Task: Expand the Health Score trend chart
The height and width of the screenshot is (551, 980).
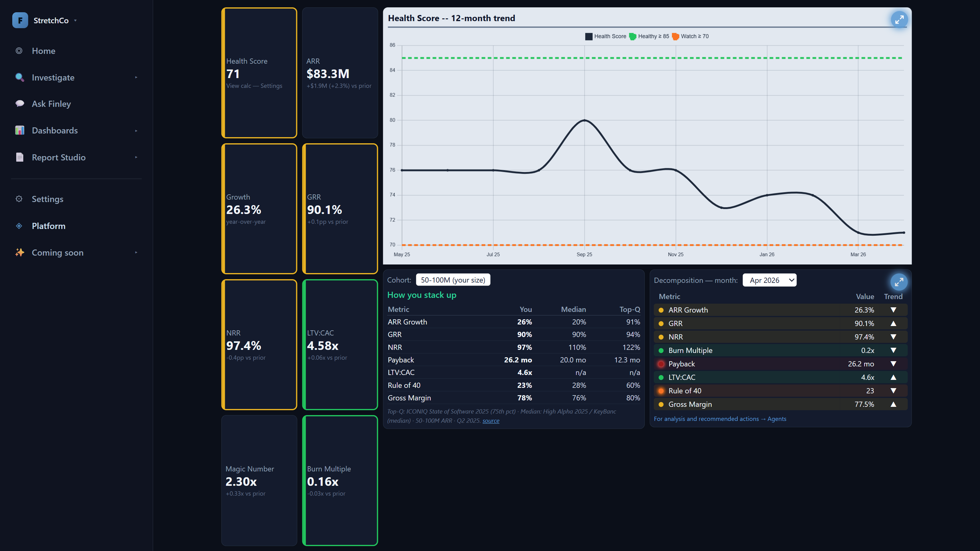Action: (899, 19)
